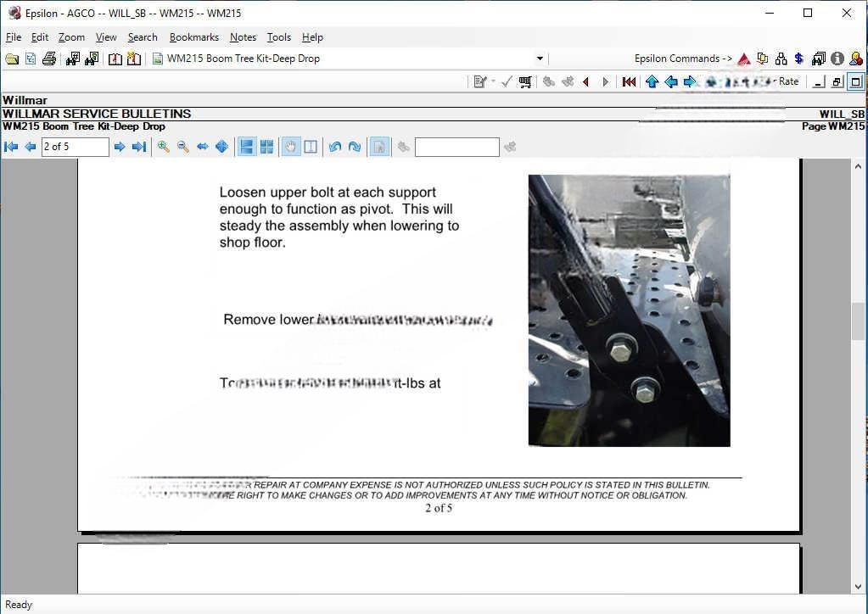Open the Bookmarks menu
This screenshot has height=614, width=868.
pos(194,36)
